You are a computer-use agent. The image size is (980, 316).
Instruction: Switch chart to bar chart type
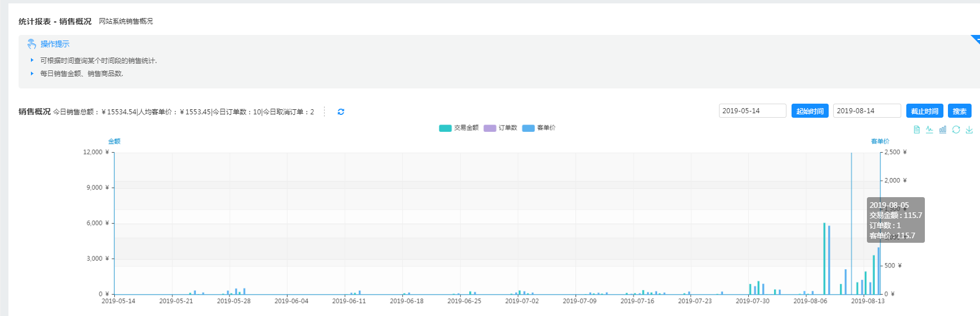(942, 130)
